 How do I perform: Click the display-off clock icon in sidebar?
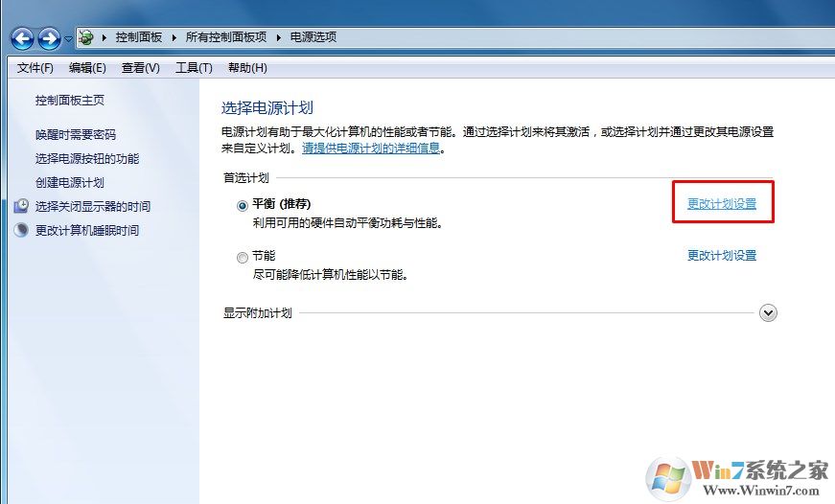21,206
